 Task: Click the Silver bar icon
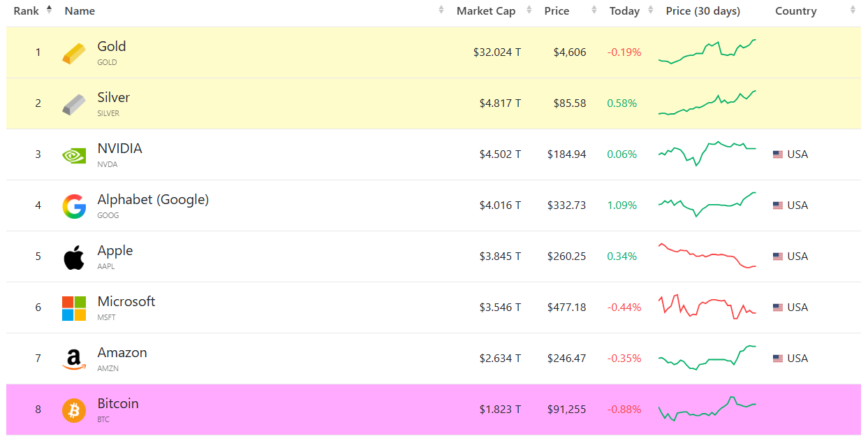[x=74, y=104]
